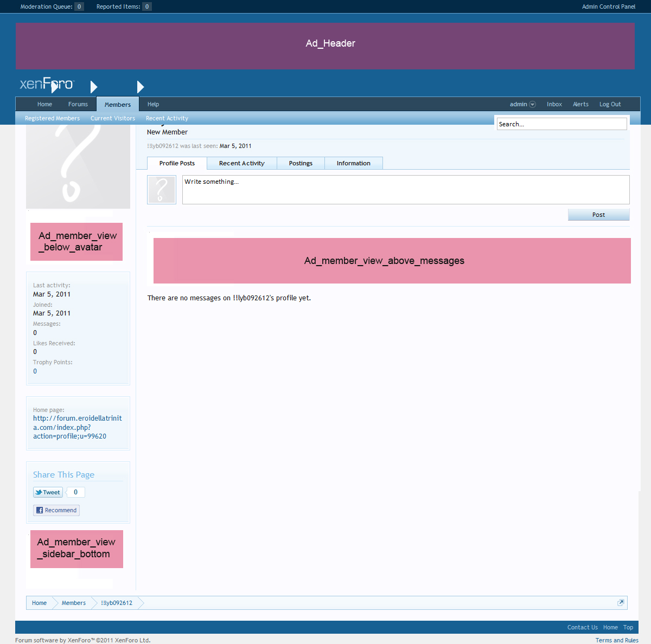Click the XenForo logo
The image size is (651, 644).
coord(46,84)
